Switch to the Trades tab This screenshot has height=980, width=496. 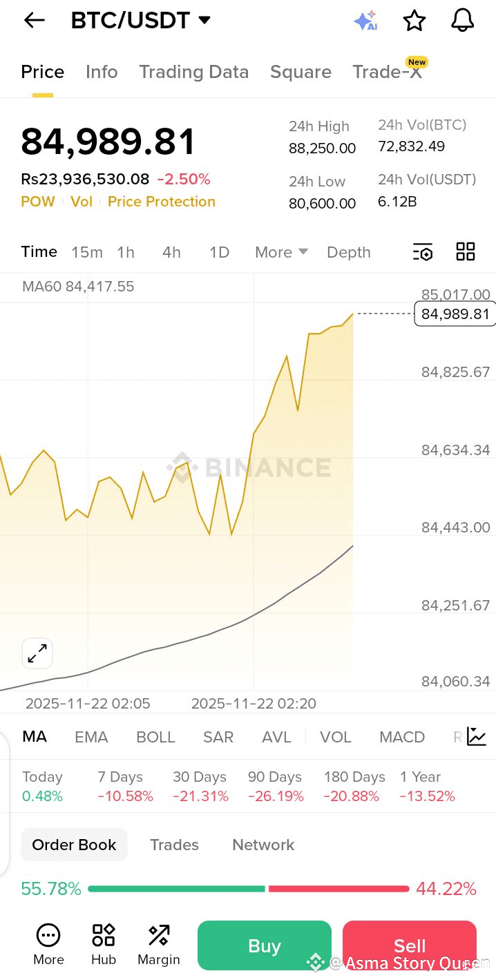174,845
